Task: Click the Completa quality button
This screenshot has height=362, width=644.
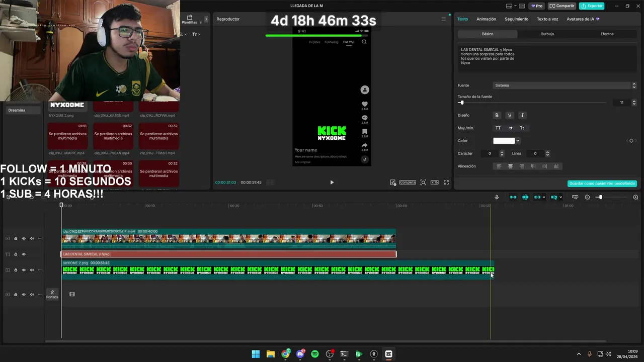Action: [408, 183]
